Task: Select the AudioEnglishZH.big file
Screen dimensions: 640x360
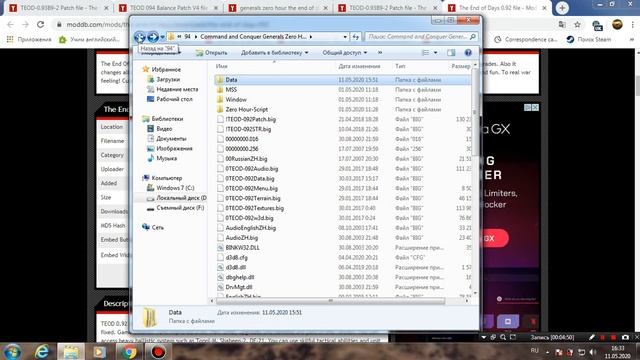Action: click(251, 228)
